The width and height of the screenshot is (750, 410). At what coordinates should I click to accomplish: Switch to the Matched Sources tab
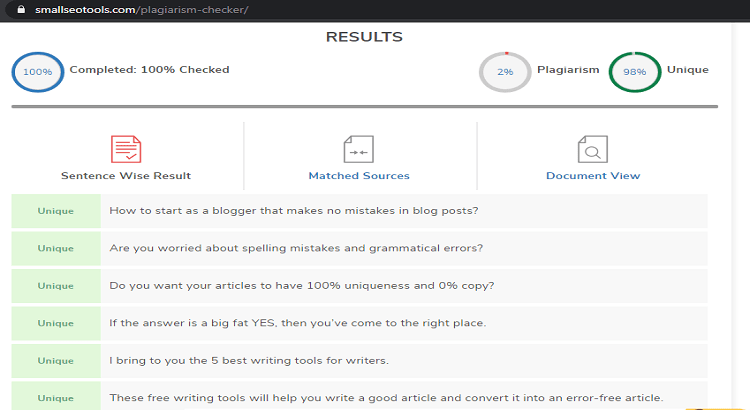(x=359, y=176)
